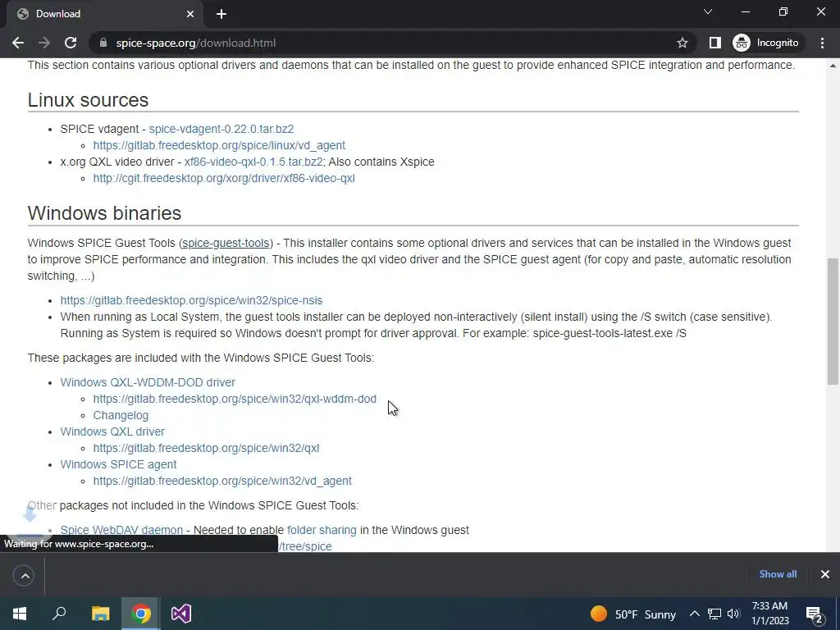Open File Explorer from taskbar
The height and width of the screenshot is (630, 840).
click(x=100, y=614)
